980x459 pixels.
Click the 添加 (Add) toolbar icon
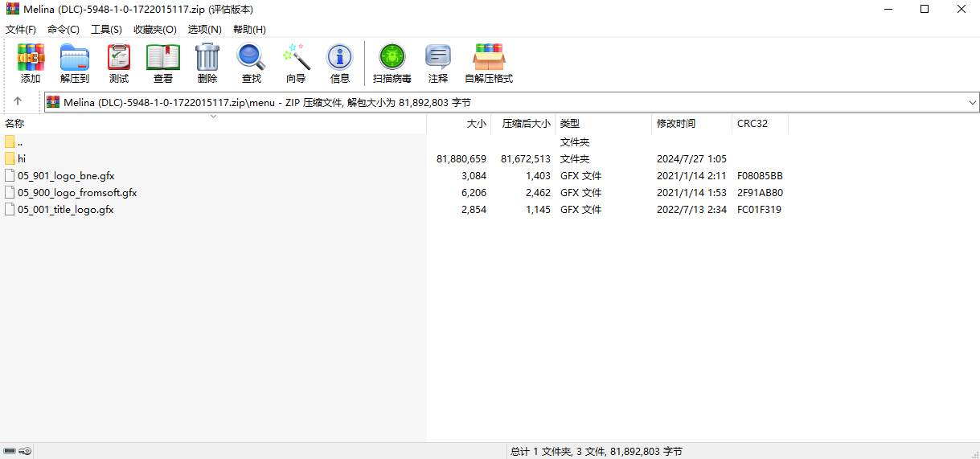31,64
